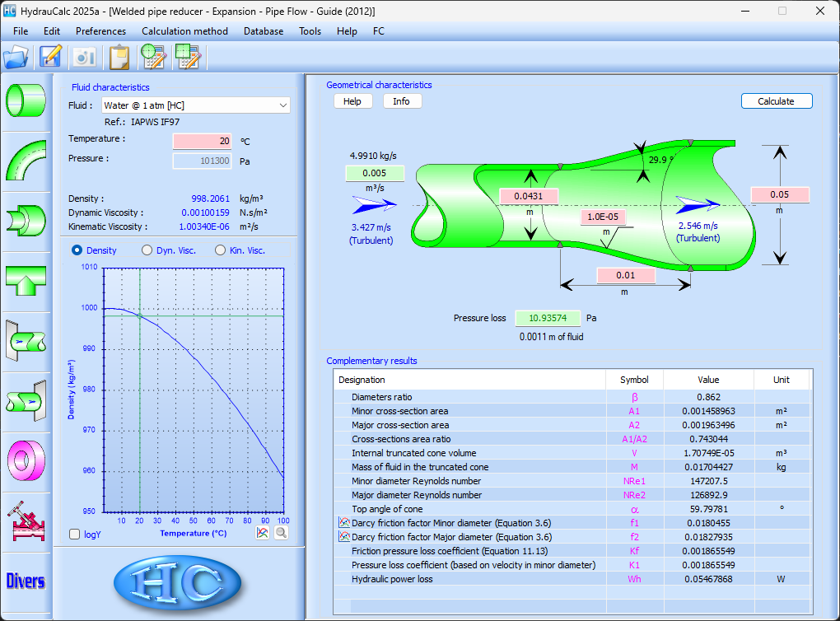Click the 0.0431 minor diameter field

[529, 197]
